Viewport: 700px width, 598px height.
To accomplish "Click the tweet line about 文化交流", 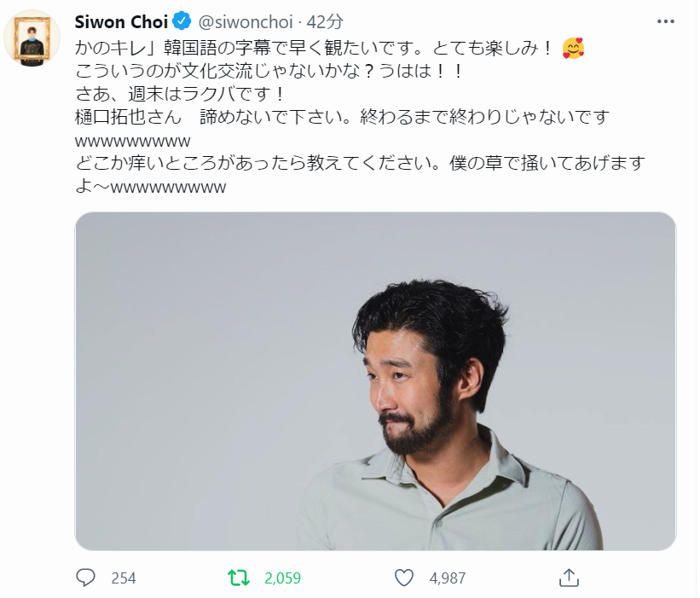I will point(269,71).
